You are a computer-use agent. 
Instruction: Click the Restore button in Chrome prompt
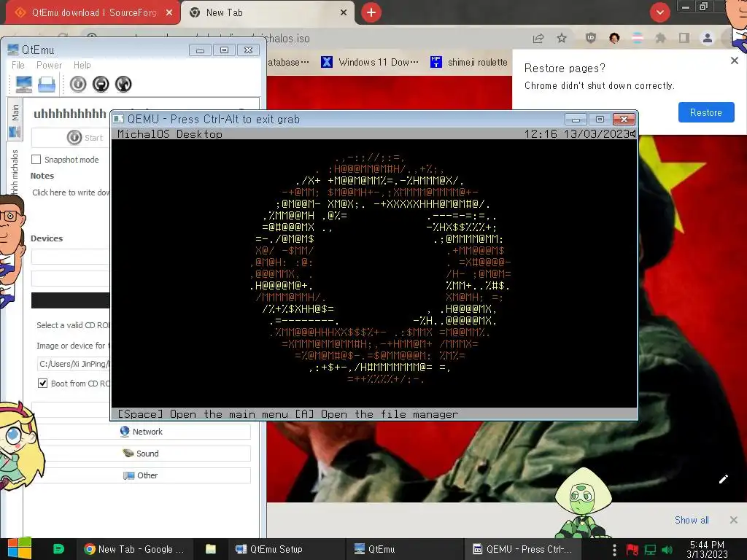706,112
